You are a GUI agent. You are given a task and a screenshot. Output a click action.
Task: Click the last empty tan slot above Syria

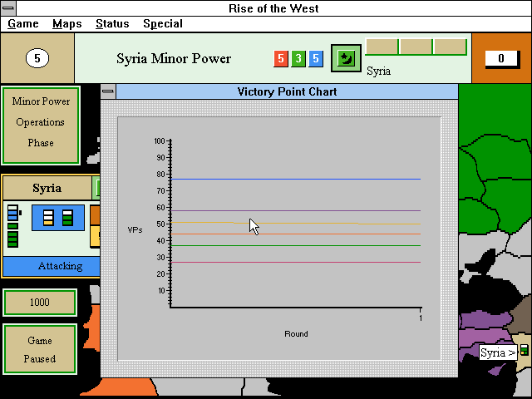(451, 47)
